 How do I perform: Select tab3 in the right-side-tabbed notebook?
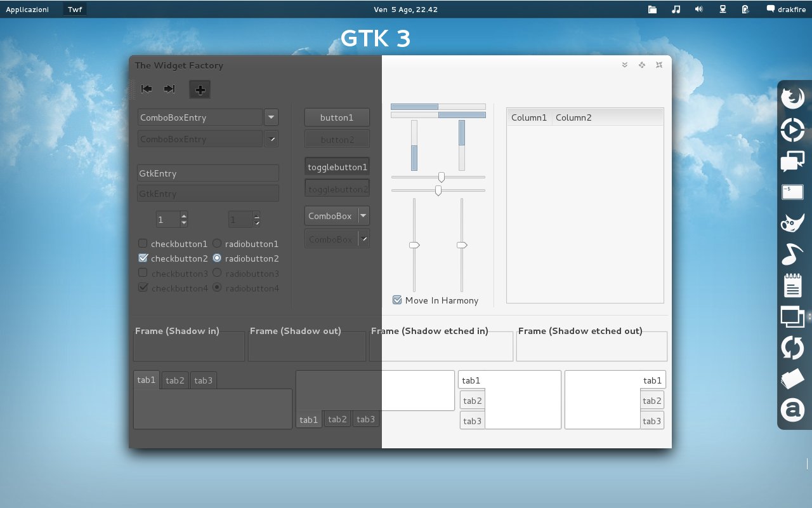(652, 421)
